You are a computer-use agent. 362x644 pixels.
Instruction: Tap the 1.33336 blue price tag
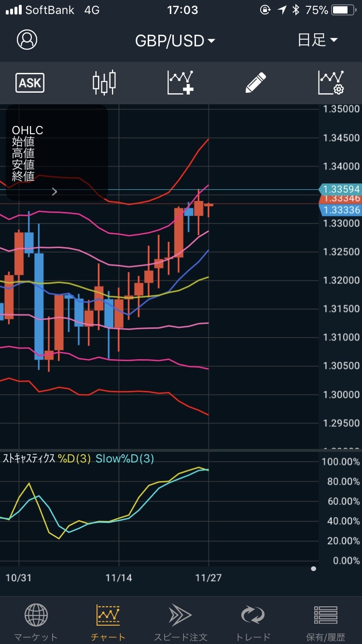pyautogui.click(x=340, y=210)
